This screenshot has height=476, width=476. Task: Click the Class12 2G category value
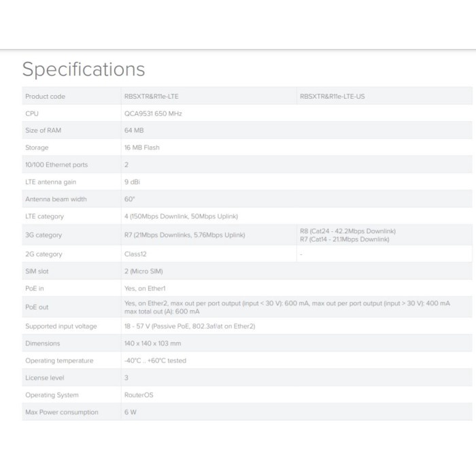pos(136,254)
